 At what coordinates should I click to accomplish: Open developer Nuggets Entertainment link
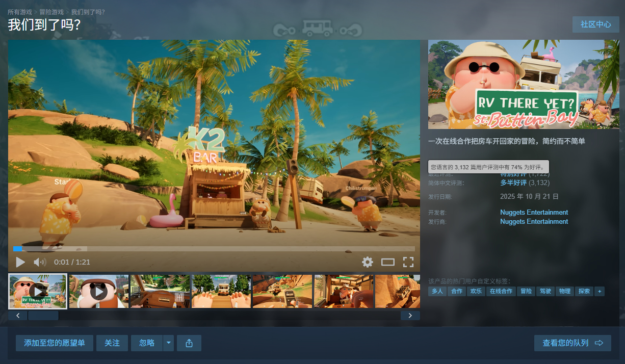click(534, 212)
